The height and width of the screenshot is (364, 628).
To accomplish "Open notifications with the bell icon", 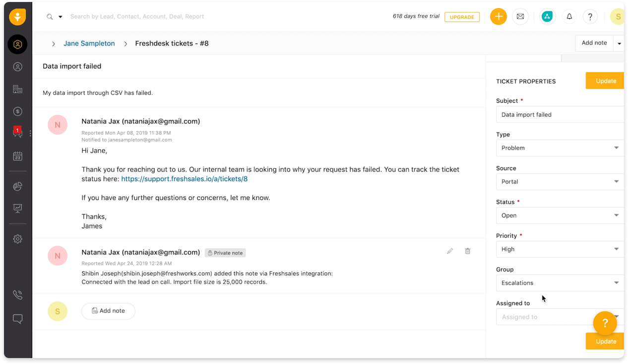I will click(x=569, y=16).
